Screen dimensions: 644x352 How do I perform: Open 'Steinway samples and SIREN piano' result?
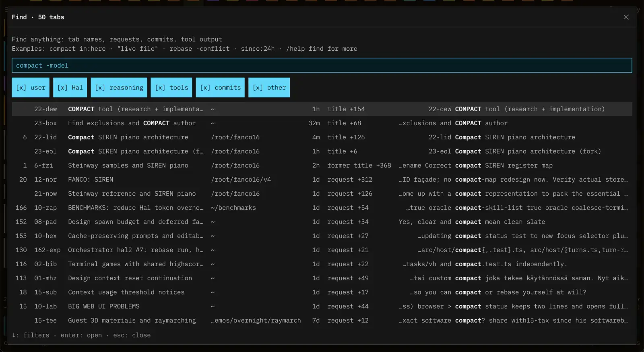[x=322, y=166]
